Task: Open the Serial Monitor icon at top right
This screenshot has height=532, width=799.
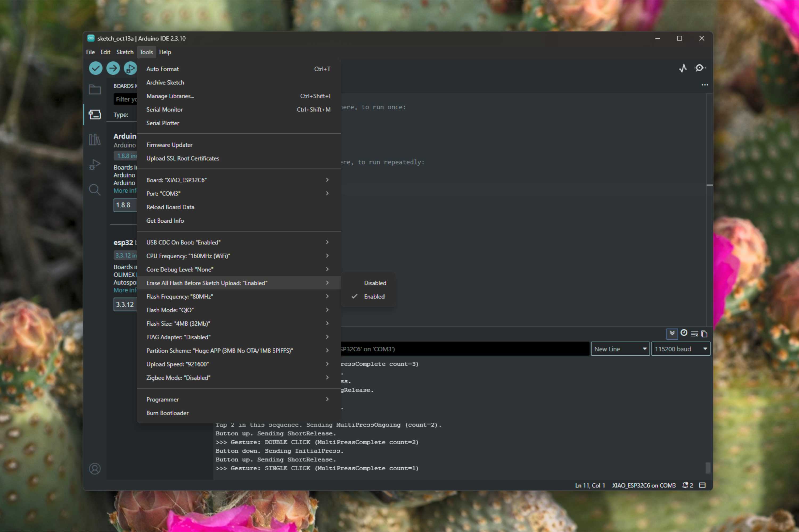Action: pyautogui.click(x=700, y=68)
